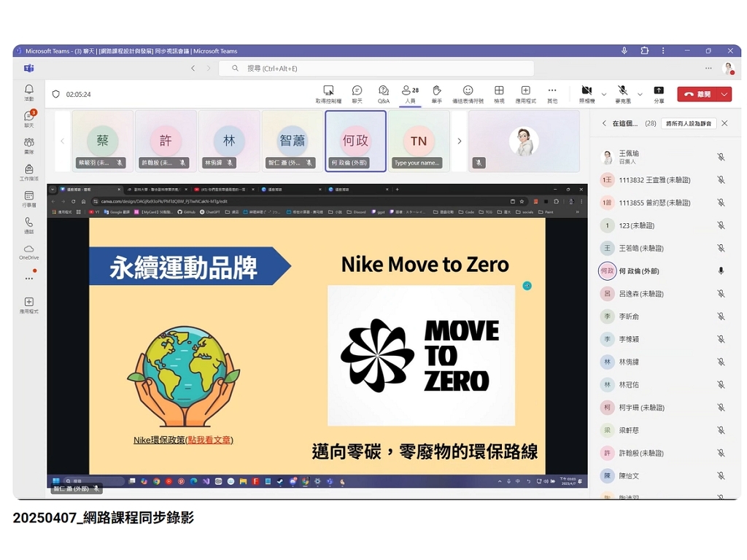Click shield icon beside meeting timer
Image resolution: width=747 pixels, height=560 pixels.
point(55,94)
